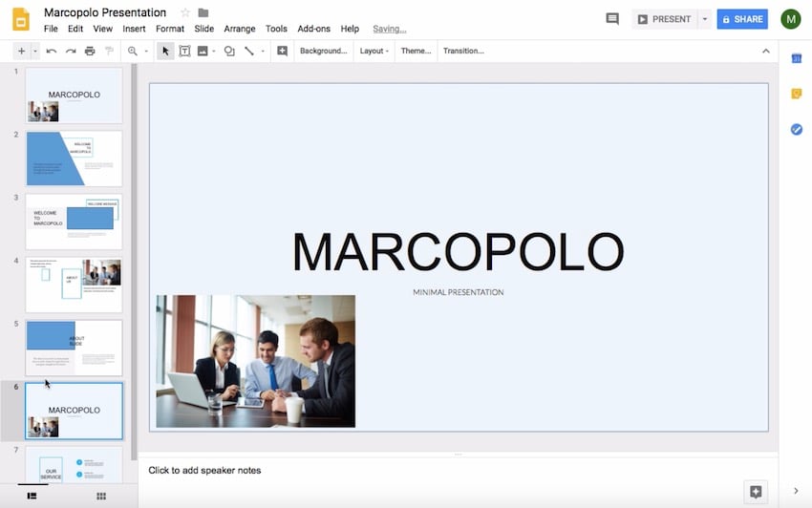The image size is (812, 508).
Task: Open the Arrange menu
Action: click(x=240, y=29)
